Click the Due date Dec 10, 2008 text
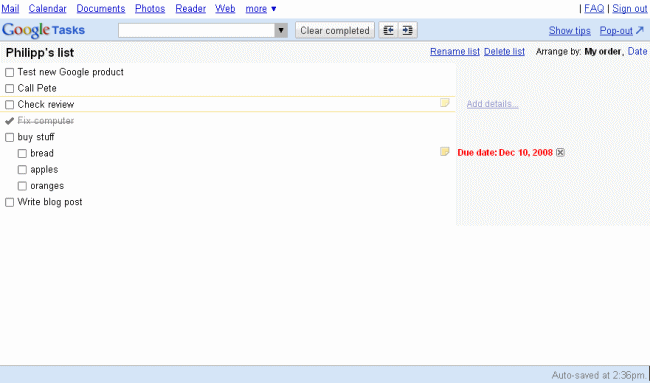This screenshot has height=383, width=650. pos(505,153)
